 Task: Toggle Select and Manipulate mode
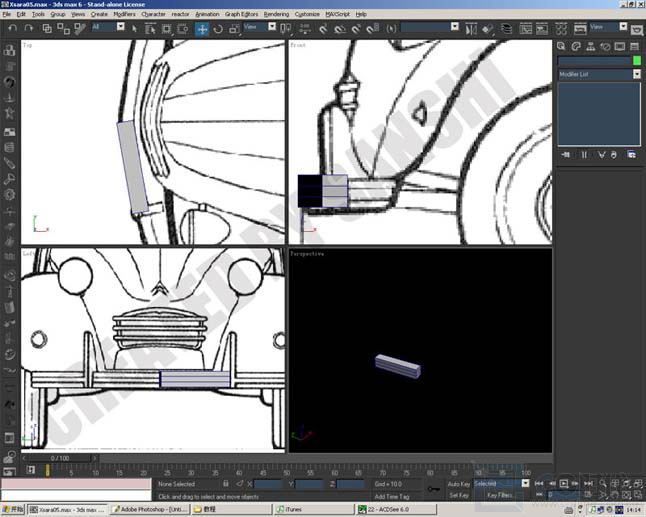305,28
